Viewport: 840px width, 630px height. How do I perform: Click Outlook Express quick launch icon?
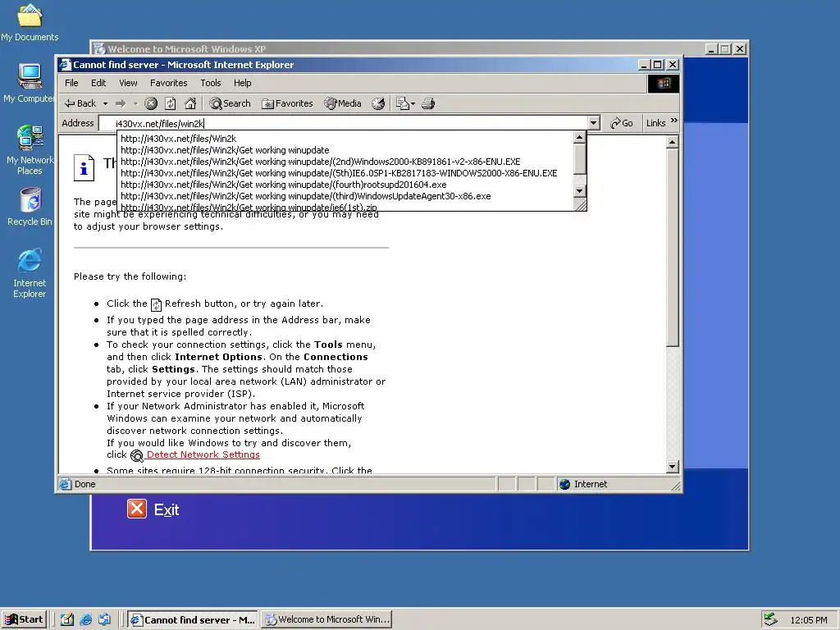coord(104,620)
